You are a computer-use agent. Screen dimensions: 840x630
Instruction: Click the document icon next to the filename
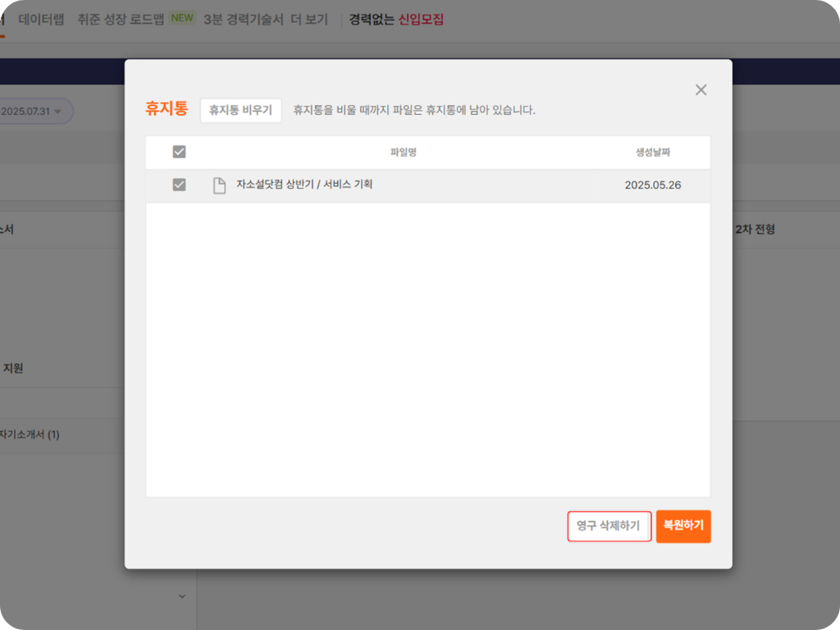pyautogui.click(x=219, y=184)
